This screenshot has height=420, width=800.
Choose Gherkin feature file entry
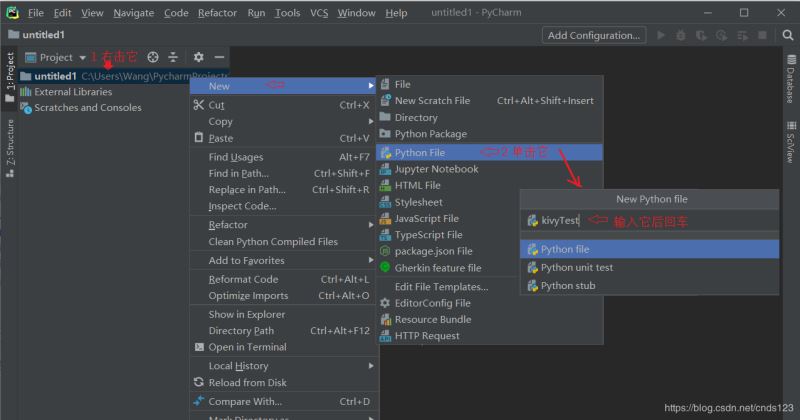(449, 268)
